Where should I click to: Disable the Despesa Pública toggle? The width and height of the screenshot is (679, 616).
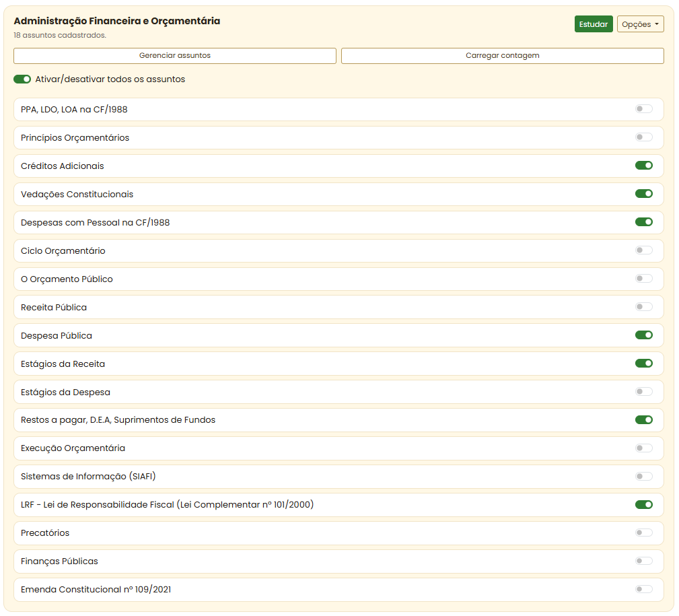[x=643, y=335]
